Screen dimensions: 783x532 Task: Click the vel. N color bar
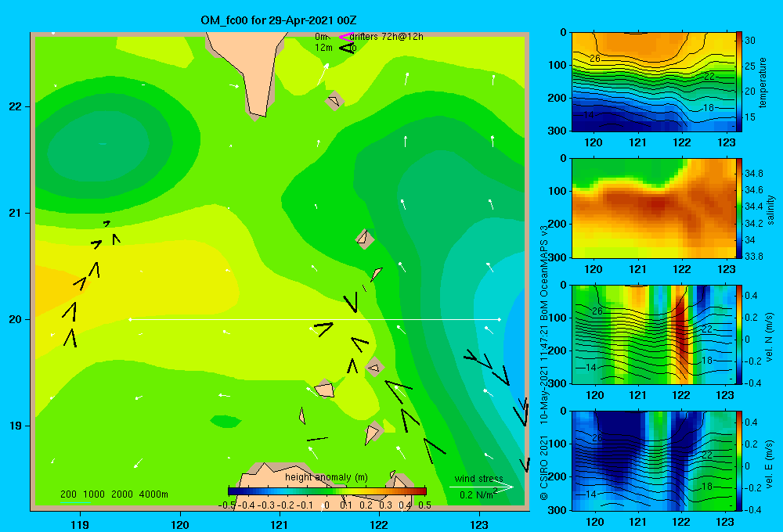[738, 334]
